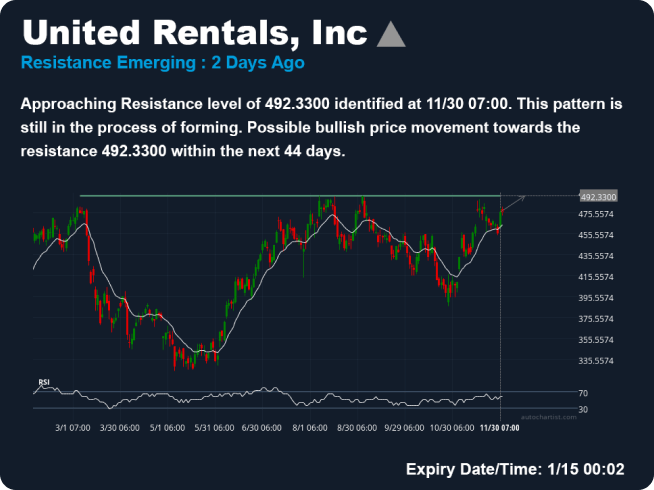
Task: Click the forecast arrow pointing to resistance
Action: click(x=513, y=204)
